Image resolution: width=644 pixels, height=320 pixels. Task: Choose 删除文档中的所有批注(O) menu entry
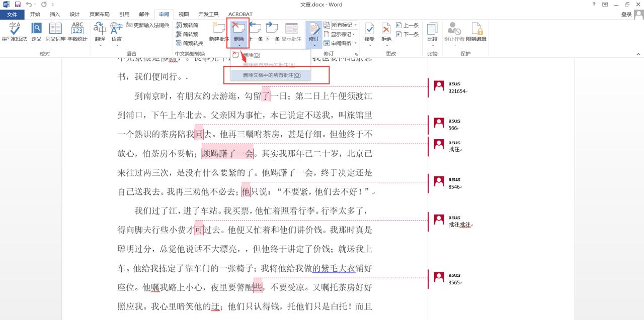tap(271, 75)
